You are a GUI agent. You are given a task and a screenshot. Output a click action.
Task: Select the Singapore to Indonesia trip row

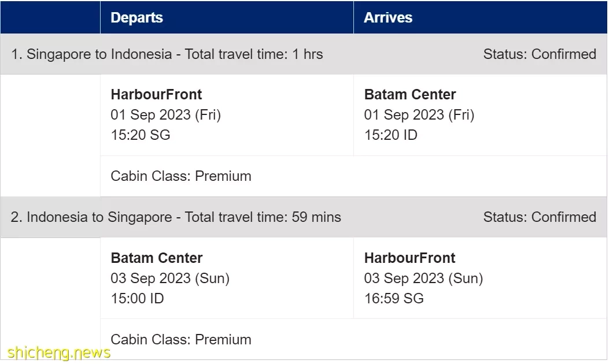303,54
